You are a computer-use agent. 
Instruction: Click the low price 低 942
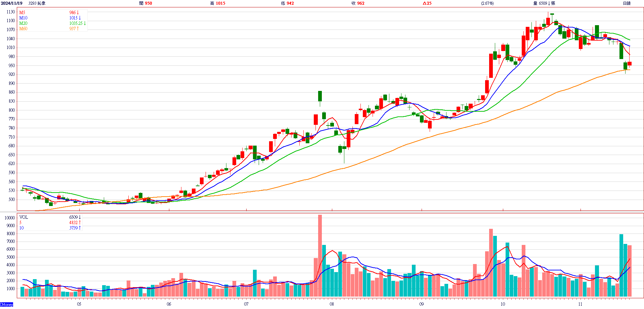(x=287, y=3)
